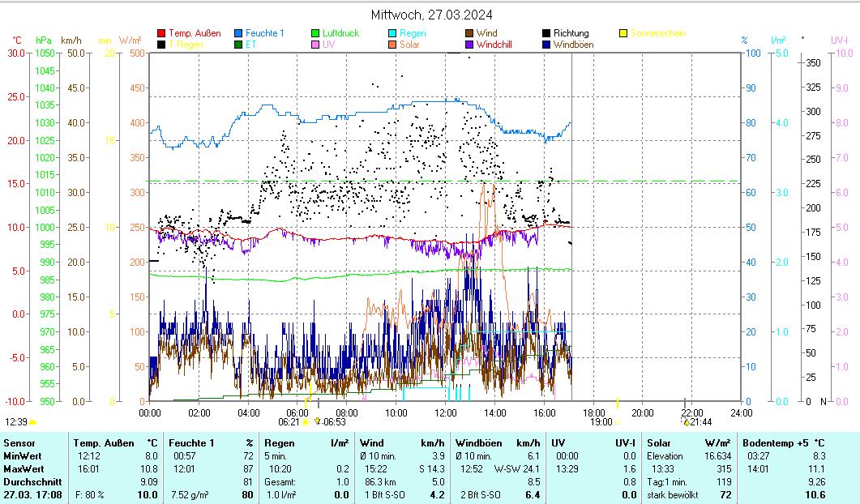Select the green Luftdruck legend swatch
This screenshot has width=860, height=504.
[x=315, y=33]
